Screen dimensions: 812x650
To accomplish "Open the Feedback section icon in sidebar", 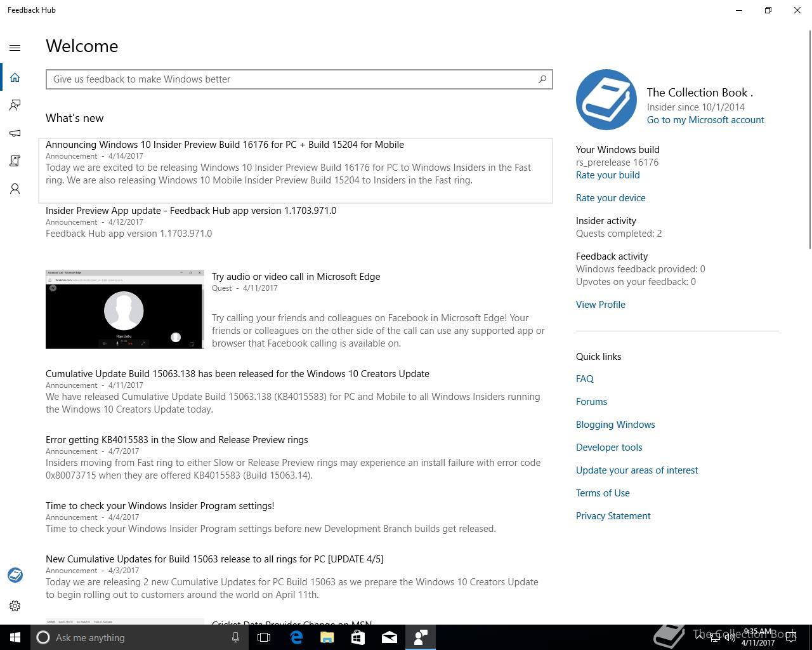I will click(x=15, y=105).
